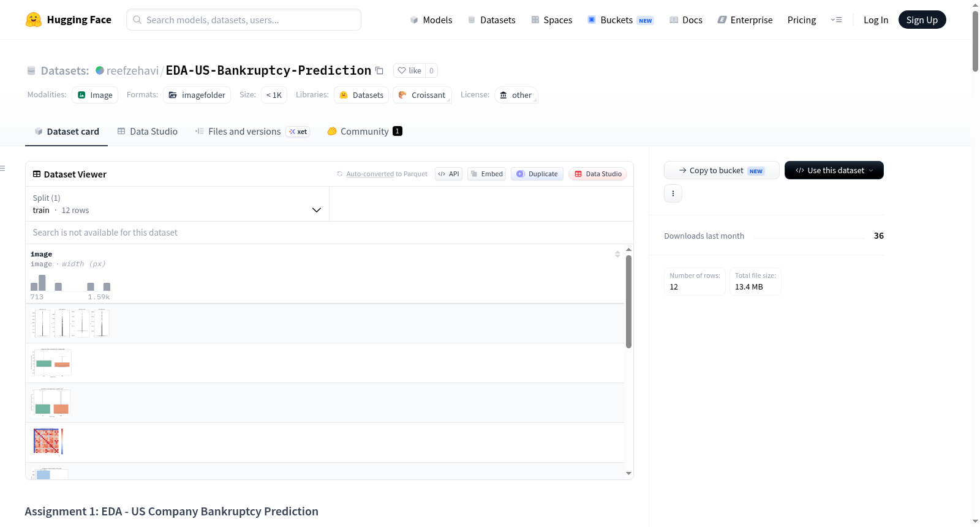Viewport: 980px width, 527px height.
Task: Open the correlation heatmap thumbnail
Action: coord(47,441)
